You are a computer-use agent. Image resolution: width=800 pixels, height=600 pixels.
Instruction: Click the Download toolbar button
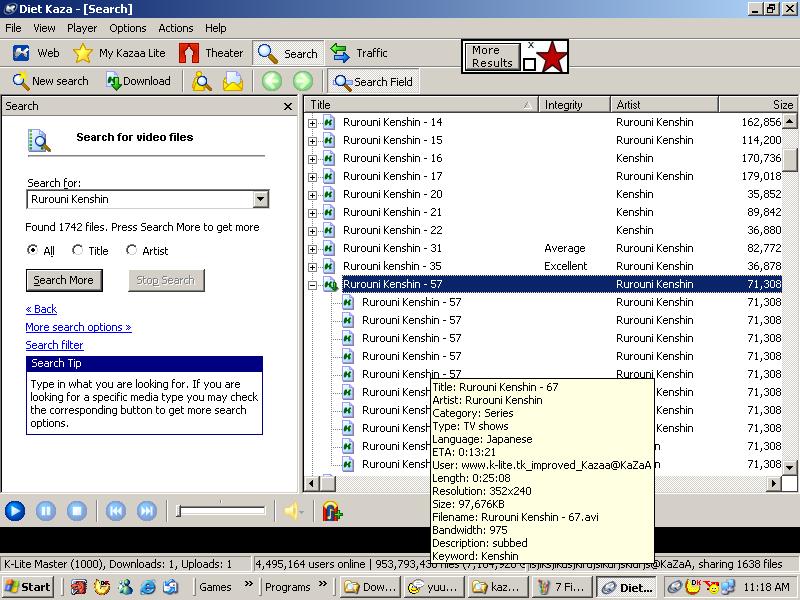pyautogui.click(x=116, y=81)
